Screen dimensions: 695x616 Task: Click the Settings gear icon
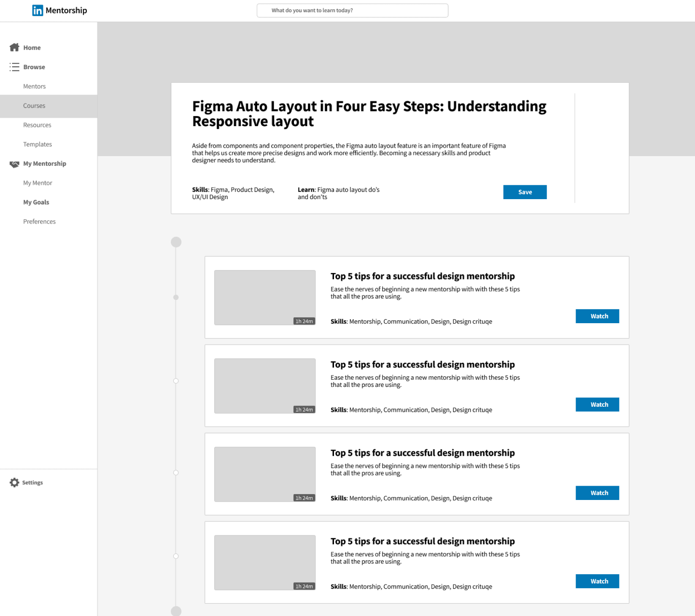14,482
